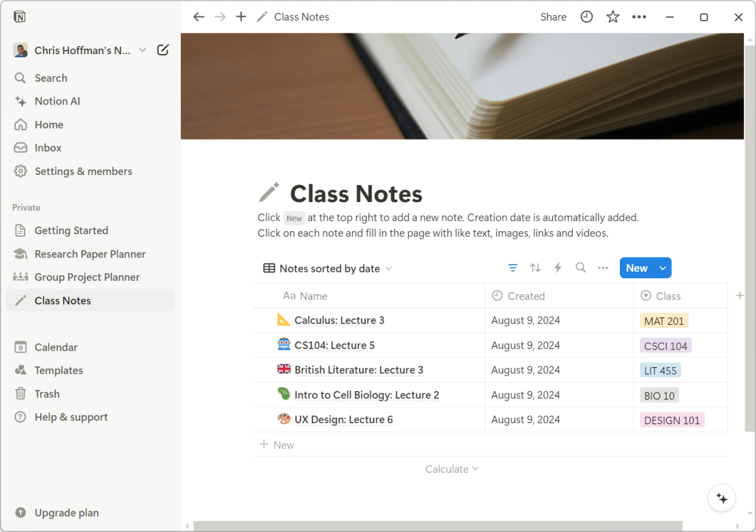Click the sort arrows icon
Screen dimensions: 756x532
[x=535, y=268]
